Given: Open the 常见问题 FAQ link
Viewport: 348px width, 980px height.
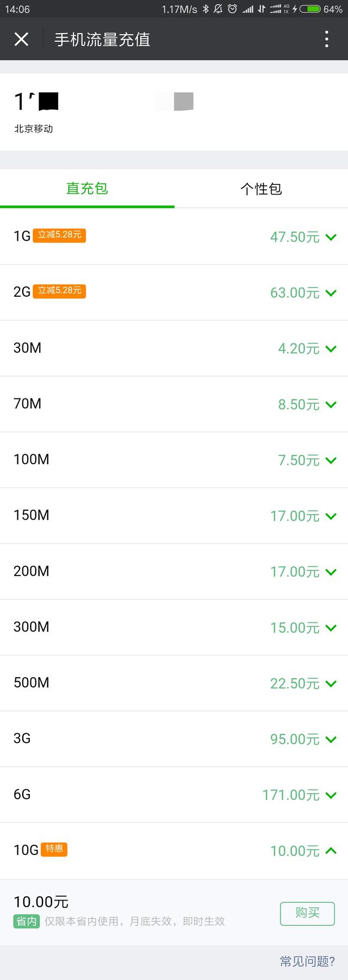Looking at the screenshot, I should point(308,962).
